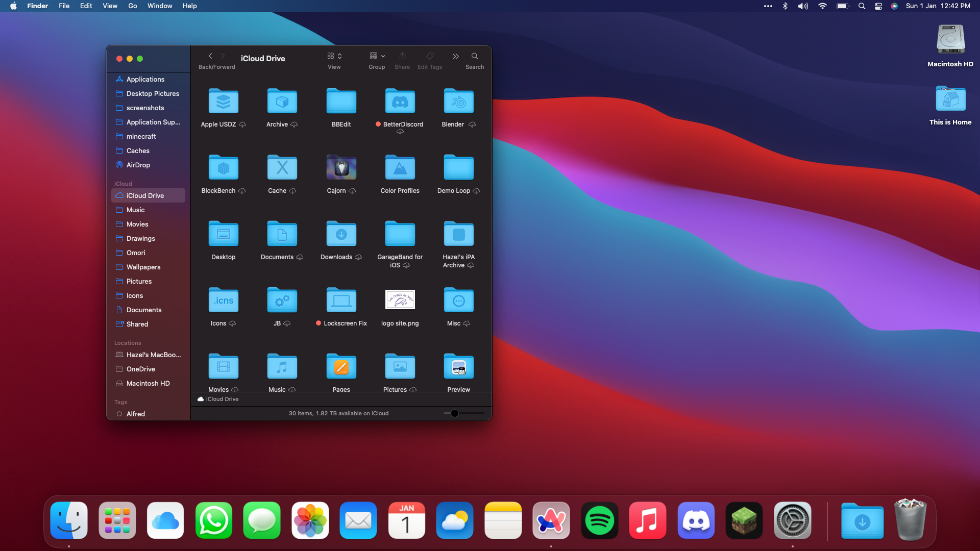Open the BBEdit folder
Image resolution: width=980 pixels, height=551 pixels.
(341, 101)
